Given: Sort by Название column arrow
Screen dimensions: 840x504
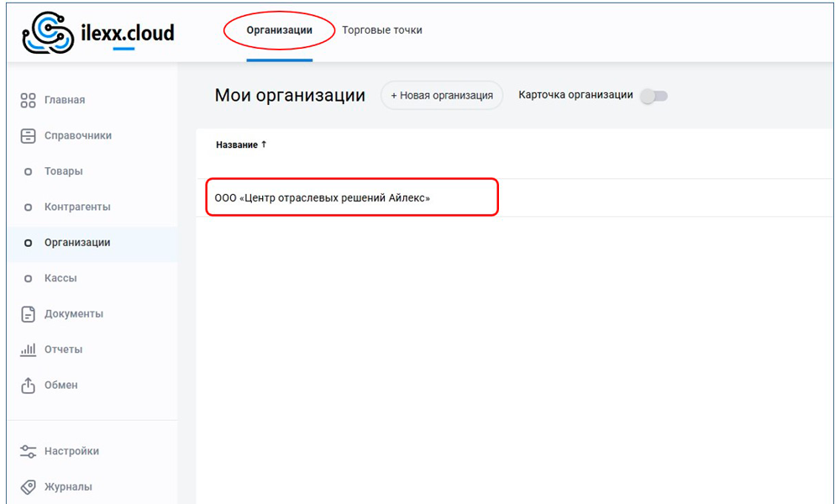Looking at the screenshot, I should (x=264, y=144).
